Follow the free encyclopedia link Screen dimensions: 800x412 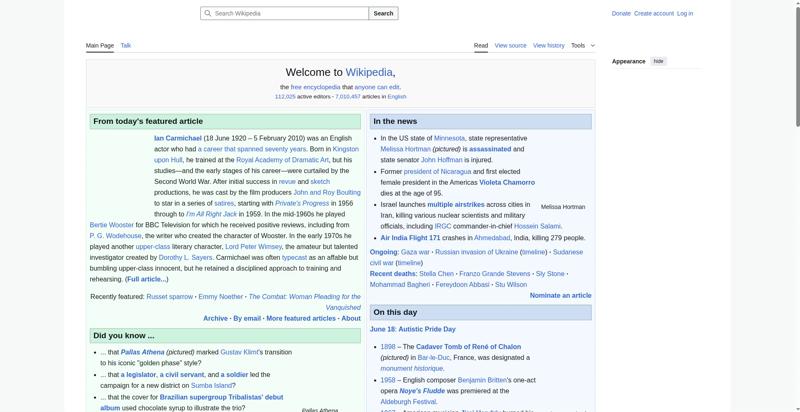(315, 87)
